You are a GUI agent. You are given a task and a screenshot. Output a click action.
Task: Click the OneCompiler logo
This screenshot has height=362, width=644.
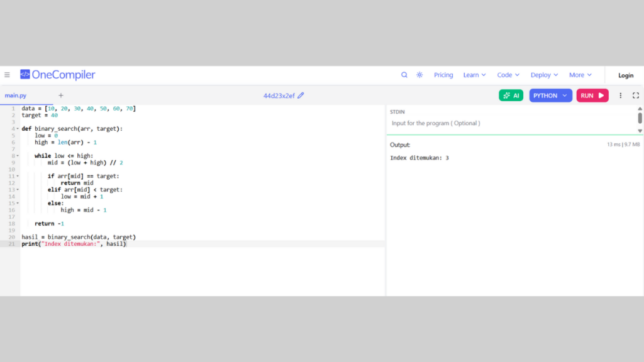[57, 75]
